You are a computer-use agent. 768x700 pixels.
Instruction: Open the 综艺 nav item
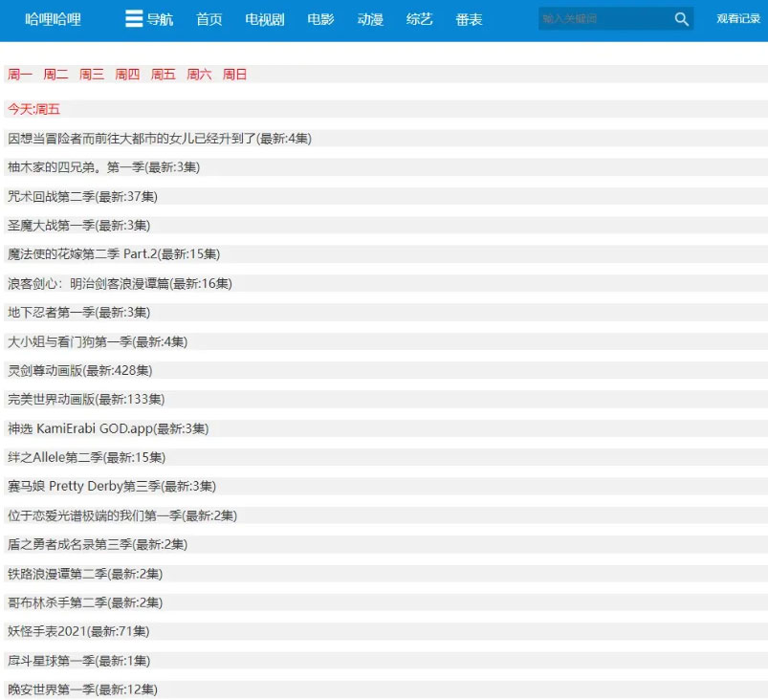419,19
